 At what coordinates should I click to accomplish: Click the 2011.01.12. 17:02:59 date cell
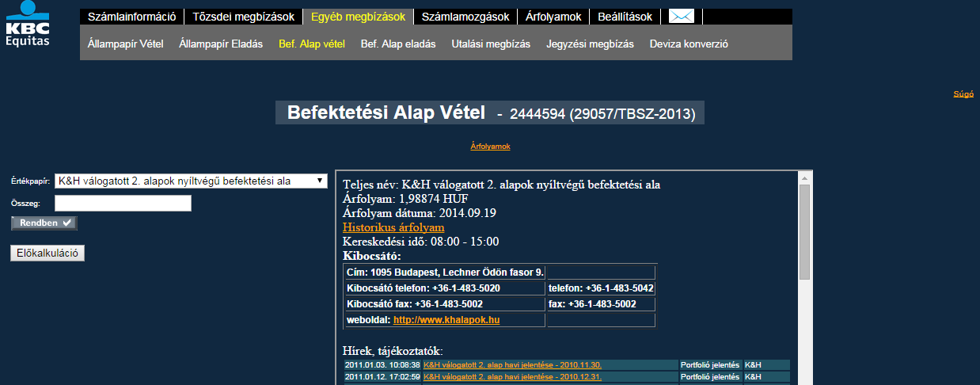coord(382,377)
